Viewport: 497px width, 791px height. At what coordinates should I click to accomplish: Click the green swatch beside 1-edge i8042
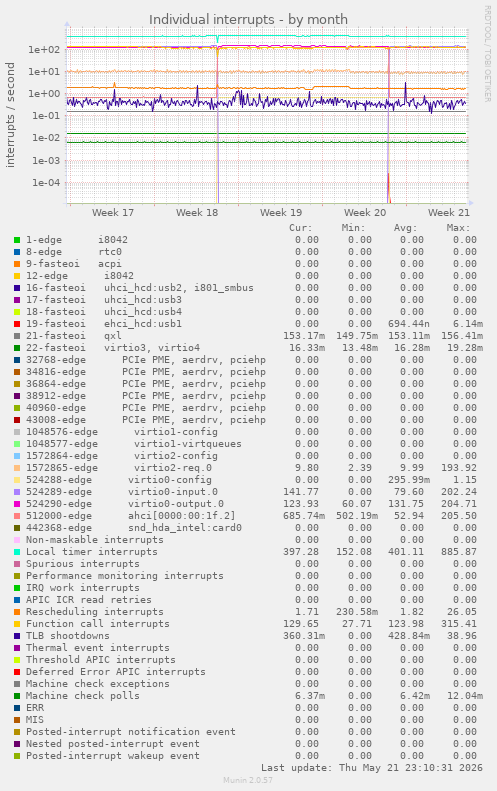point(17,240)
